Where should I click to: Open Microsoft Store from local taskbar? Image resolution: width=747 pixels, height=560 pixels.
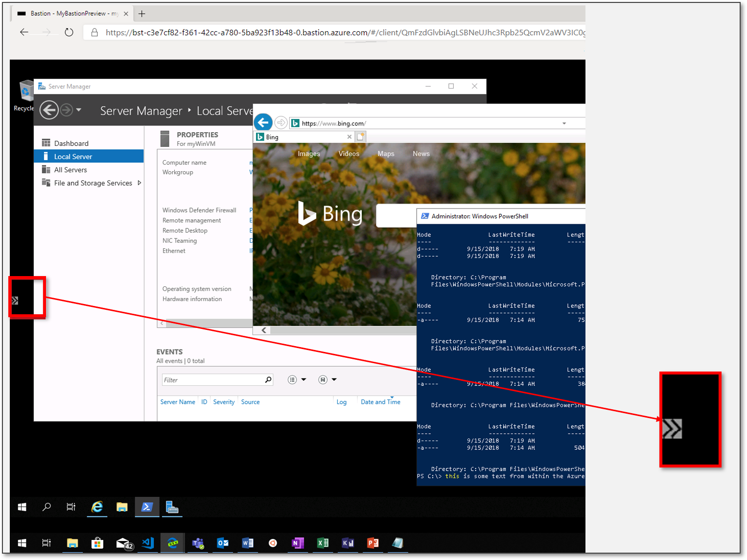(x=97, y=543)
